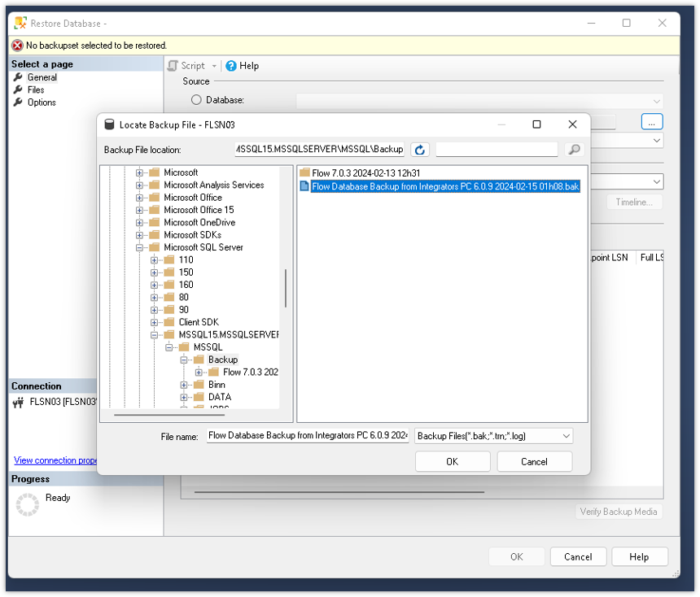Expand the 110 folder node
Image resolution: width=700 pixels, height=597 pixels.
pyautogui.click(x=154, y=260)
